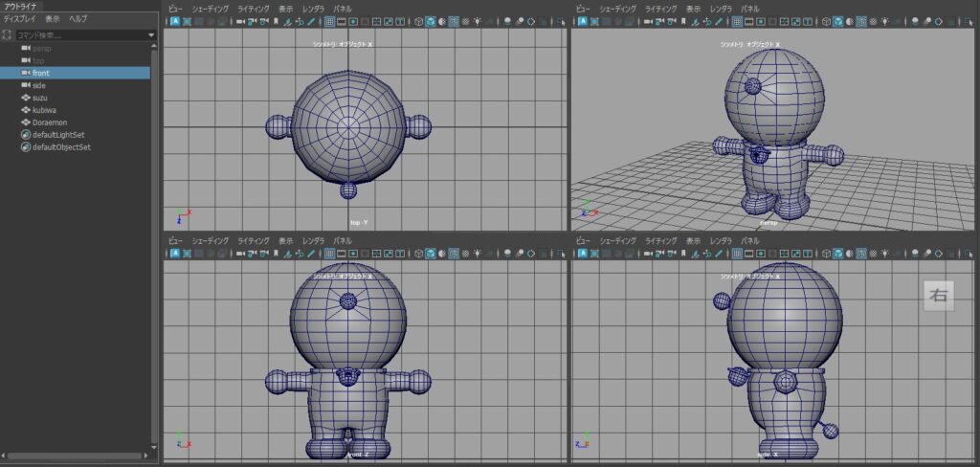
Task: Click the 右 view cube face
Action: coord(939,296)
